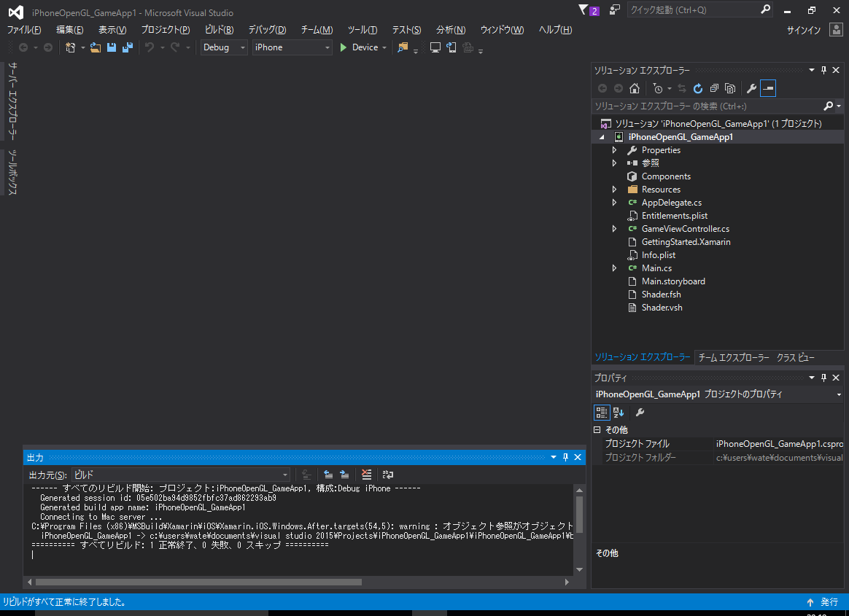The height and width of the screenshot is (616, 849).
Task: Click the Collapse All icon in Solution Explorer
Action: pos(714,88)
